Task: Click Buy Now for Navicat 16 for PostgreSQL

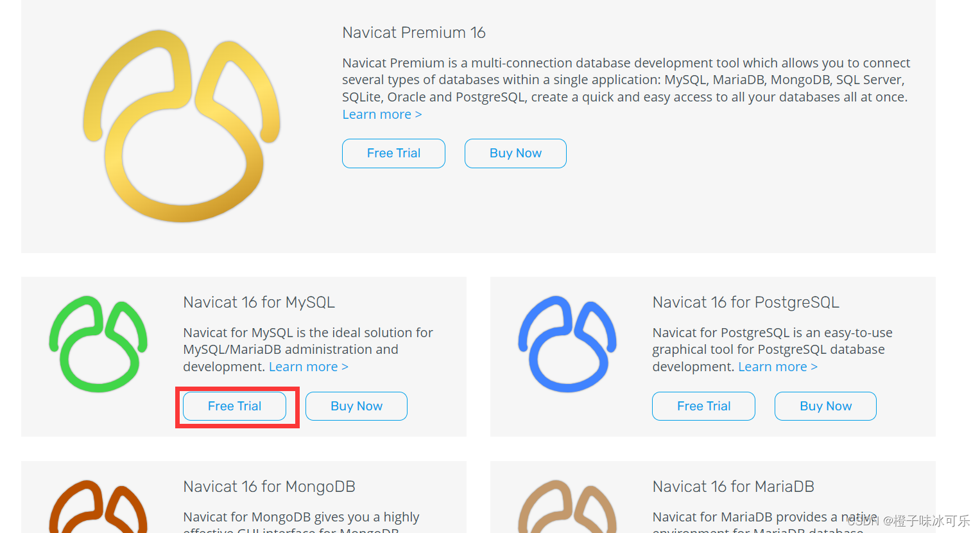Action: [x=825, y=406]
